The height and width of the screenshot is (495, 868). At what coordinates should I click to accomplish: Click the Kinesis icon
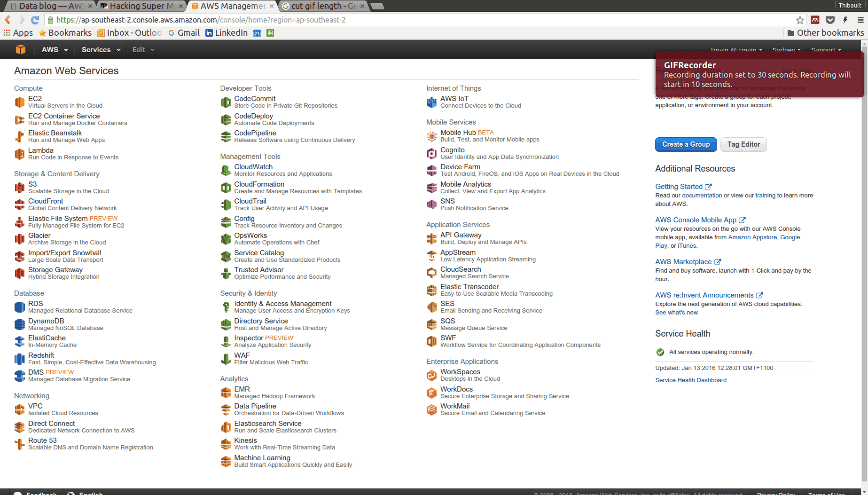[x=226, y=444]
